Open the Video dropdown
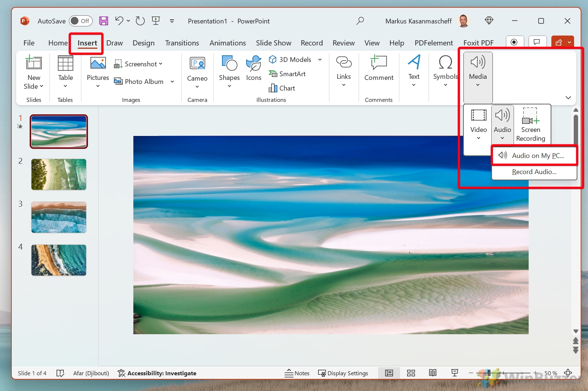 coord(478,125)
